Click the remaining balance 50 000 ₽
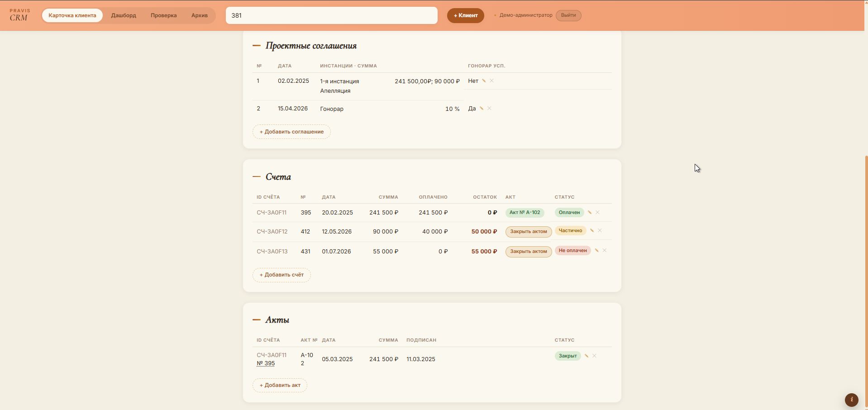The width and height of the screenshot is (868, 410). pyautogui.click(x=484, y=232)
